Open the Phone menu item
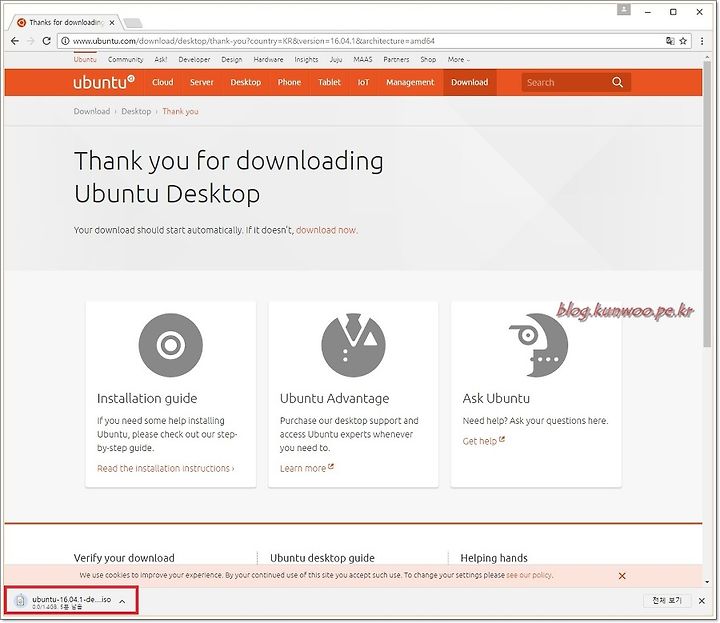 289,82
